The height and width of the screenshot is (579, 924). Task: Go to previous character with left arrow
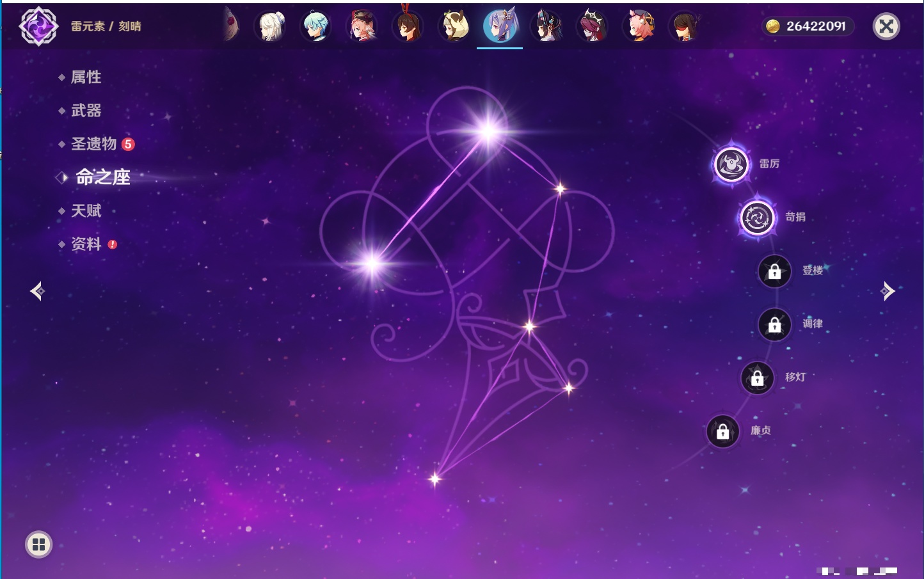click(x=38, y=291)
